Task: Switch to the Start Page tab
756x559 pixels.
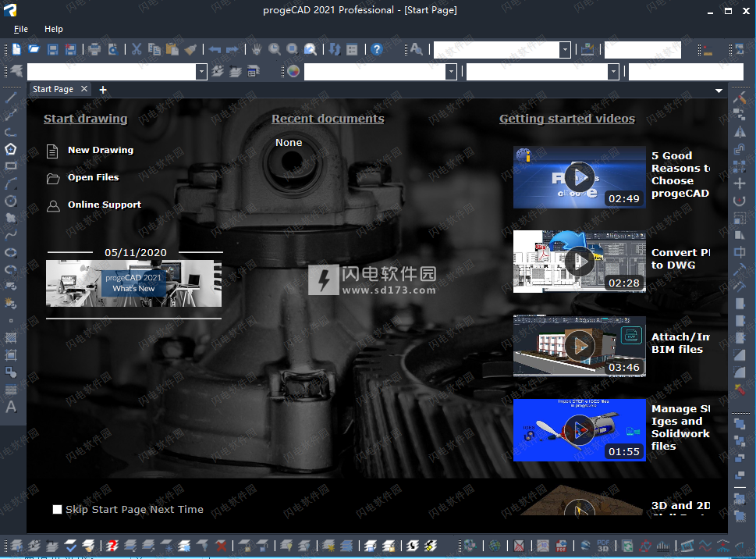Action: click(x=53, y=89)
